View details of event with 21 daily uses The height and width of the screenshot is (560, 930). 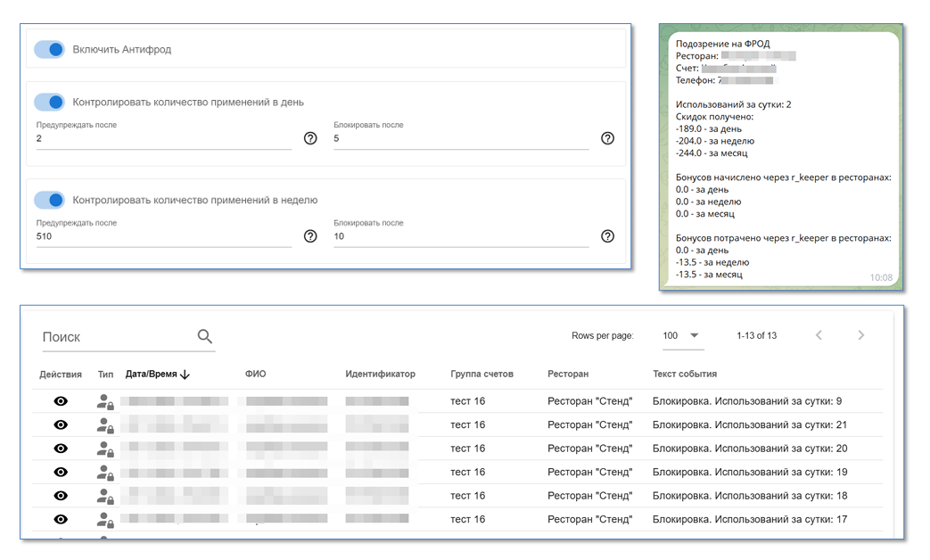coord(61,425)
